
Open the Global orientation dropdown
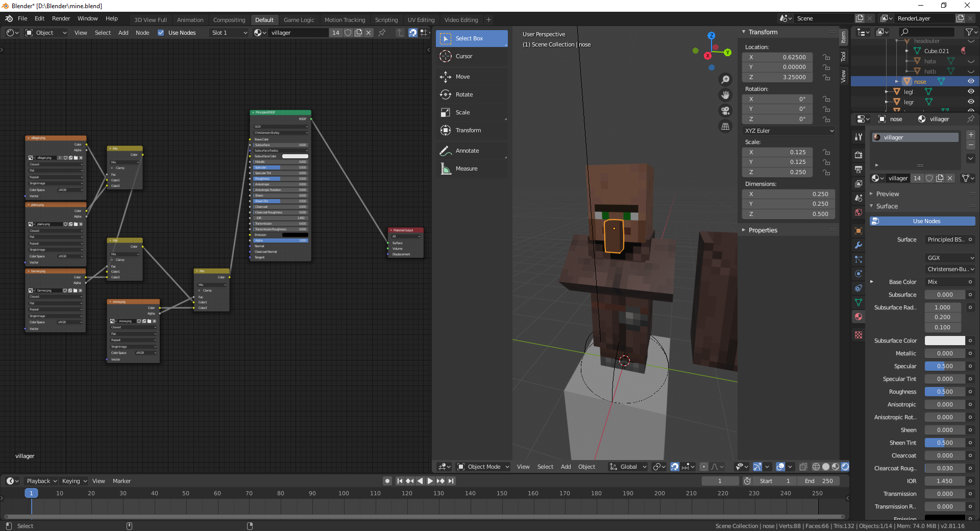[x=628, y=467]
